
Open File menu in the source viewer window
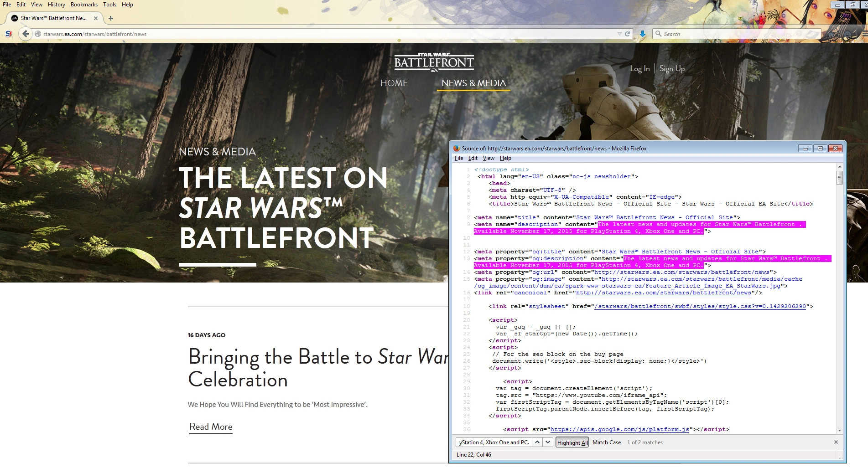coord(459,158)
